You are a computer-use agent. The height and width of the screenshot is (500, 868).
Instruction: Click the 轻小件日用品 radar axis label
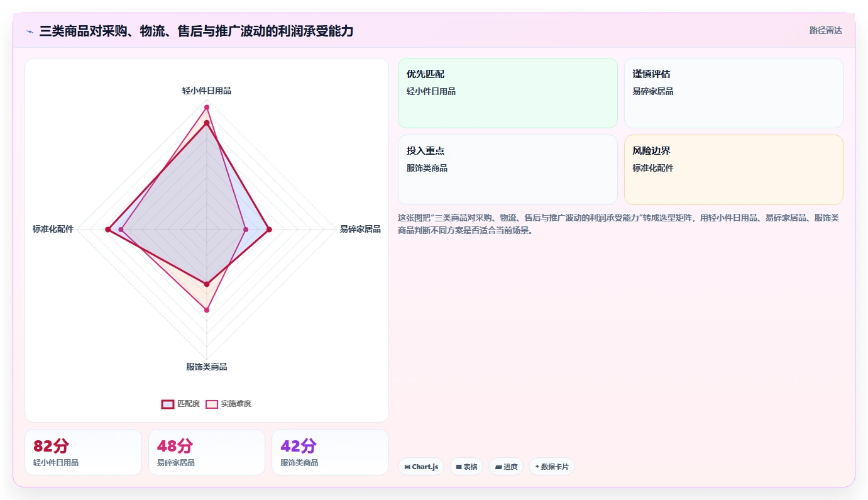click(x=207, y=91)
